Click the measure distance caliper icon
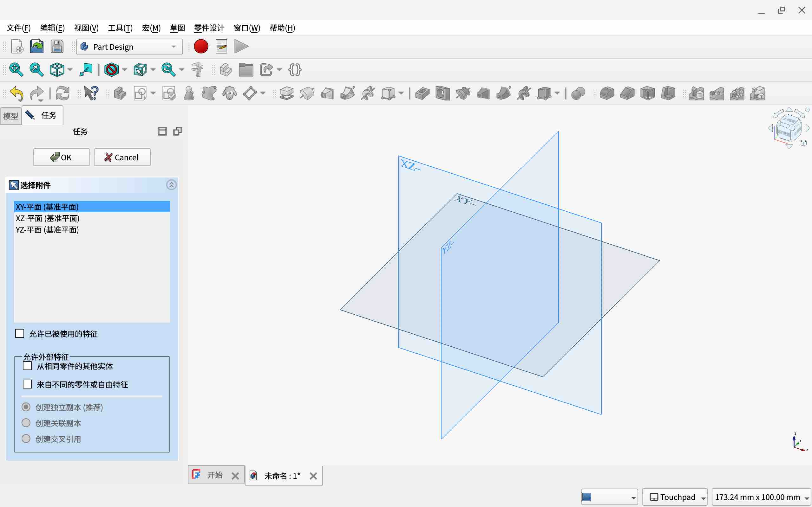This screenshot has height=507, width=812. pos(197,70)
